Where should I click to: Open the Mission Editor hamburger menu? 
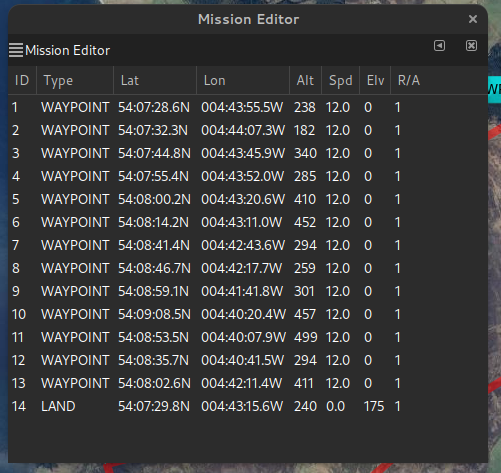(x=16, y=50)
